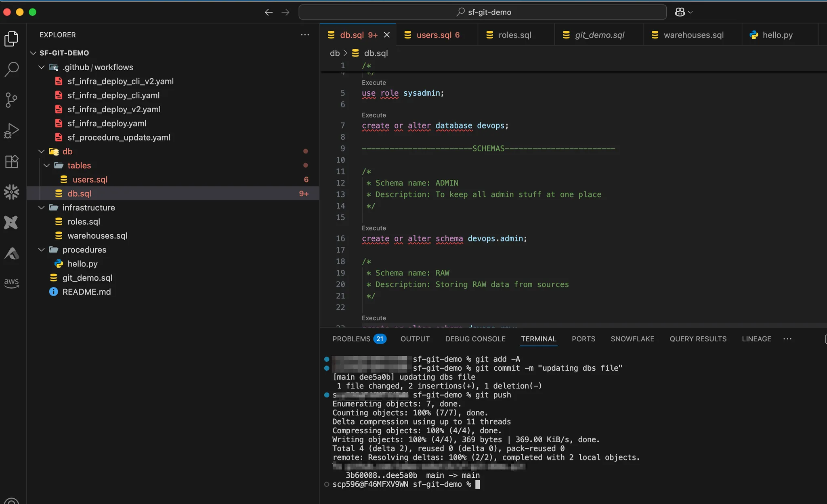Open the X-shaped extension icon in activity bar

[x=11, y=223]
